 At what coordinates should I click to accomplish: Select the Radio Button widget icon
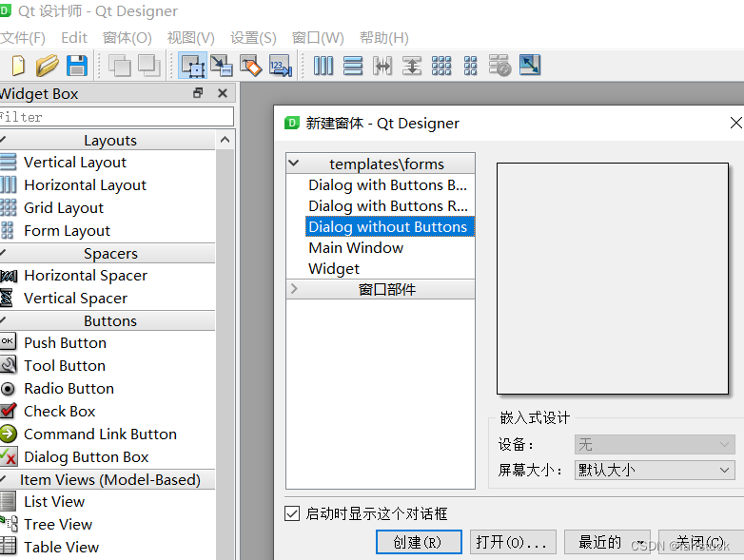(8, 389)
